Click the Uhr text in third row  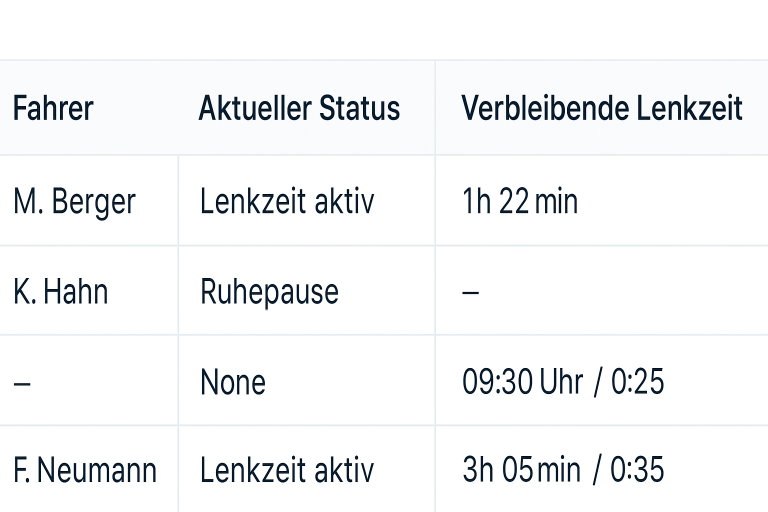click(x=561, y=382)
